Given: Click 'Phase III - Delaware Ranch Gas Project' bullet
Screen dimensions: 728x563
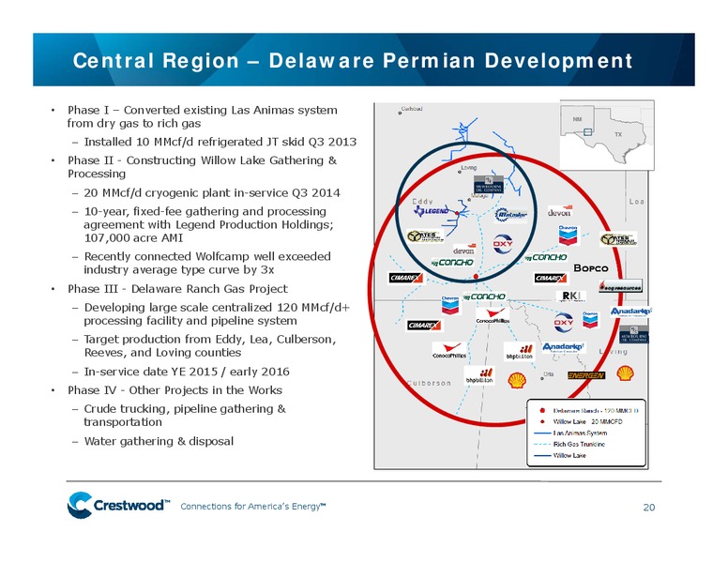Looking at the screenshot, I should coord(177,289).
